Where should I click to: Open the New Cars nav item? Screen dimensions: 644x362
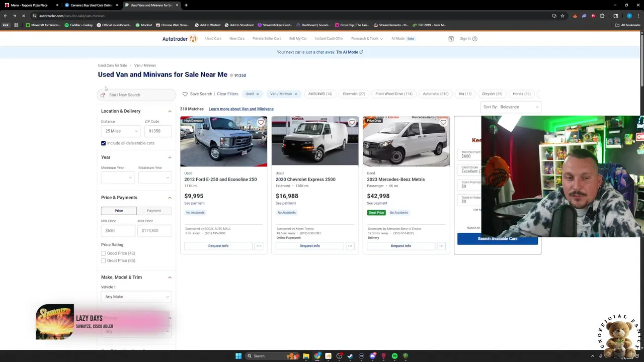[x=237, y=39]
